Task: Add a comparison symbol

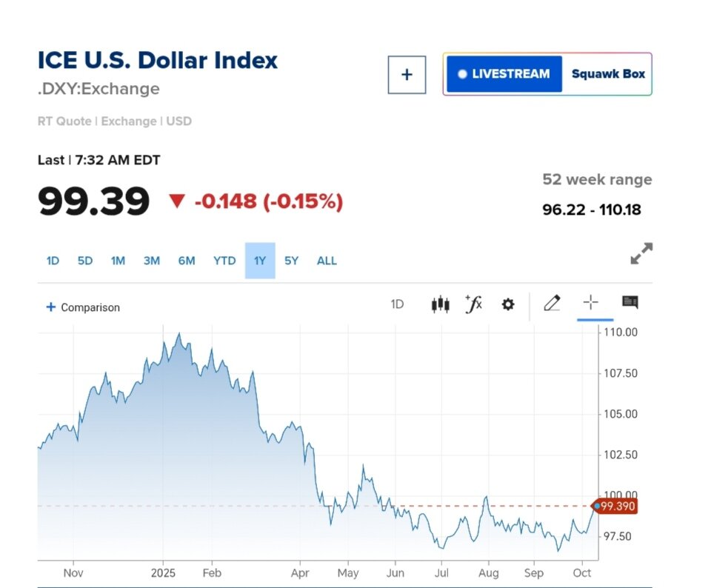Action: tap(83, 307)
